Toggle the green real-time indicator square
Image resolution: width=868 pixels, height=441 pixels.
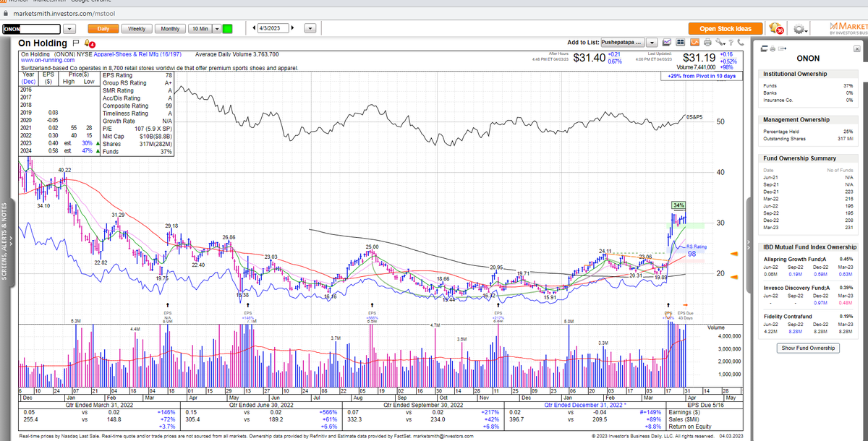[x=227, y=28]
